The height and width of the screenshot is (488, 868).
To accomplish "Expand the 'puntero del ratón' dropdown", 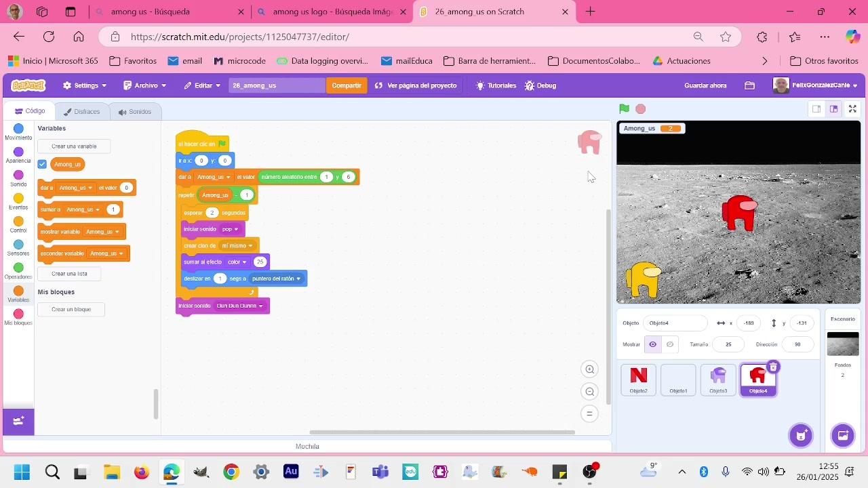I will click(x=298, y=279).
